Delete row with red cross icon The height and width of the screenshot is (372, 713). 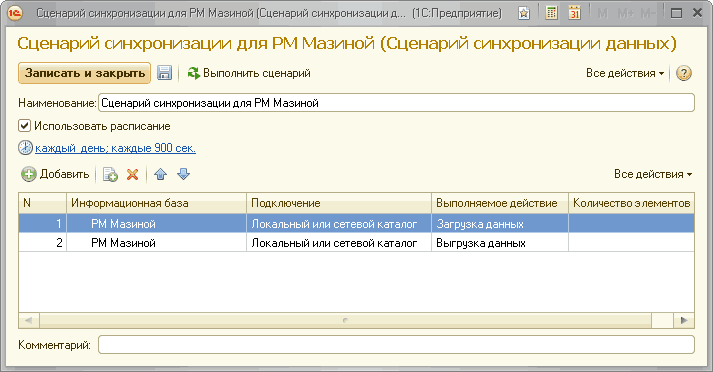pos(132,174)
